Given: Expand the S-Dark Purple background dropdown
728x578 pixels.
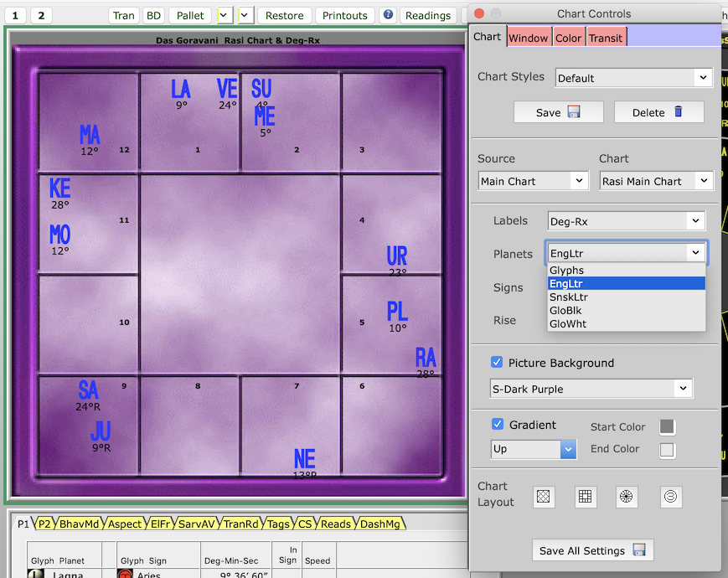Looking at the screenshot, I should tap(591, 389).
